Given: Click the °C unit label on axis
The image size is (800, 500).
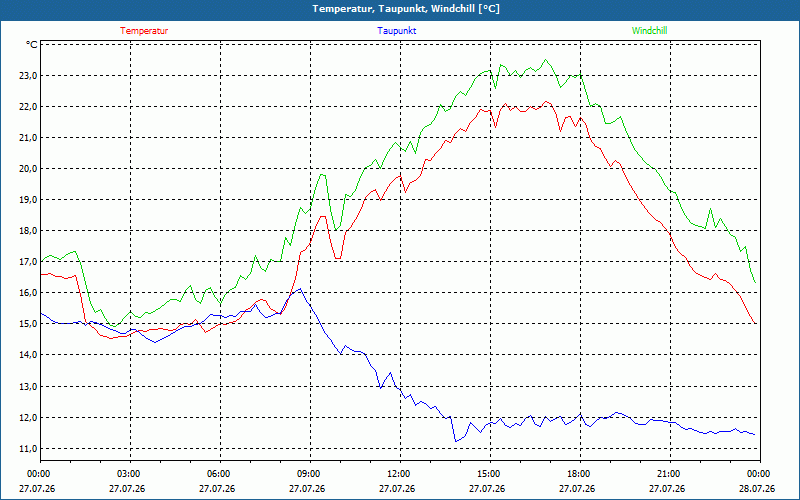Looking at the screenshot, I should click(32, 45).
